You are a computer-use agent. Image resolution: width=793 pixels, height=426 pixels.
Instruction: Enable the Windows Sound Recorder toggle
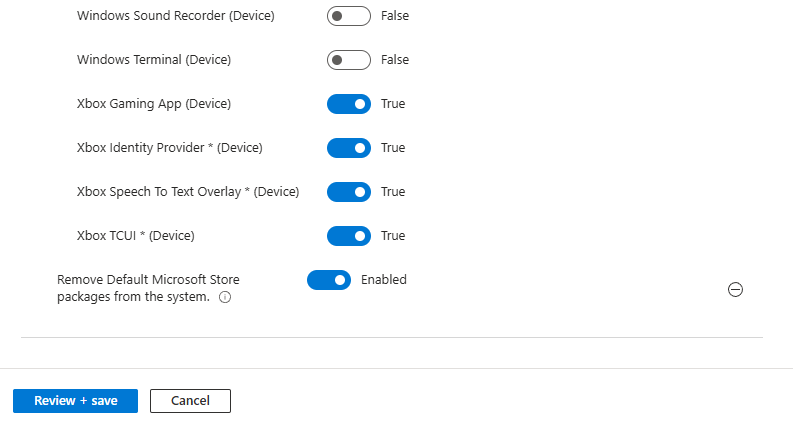click(x=348, y=16)
